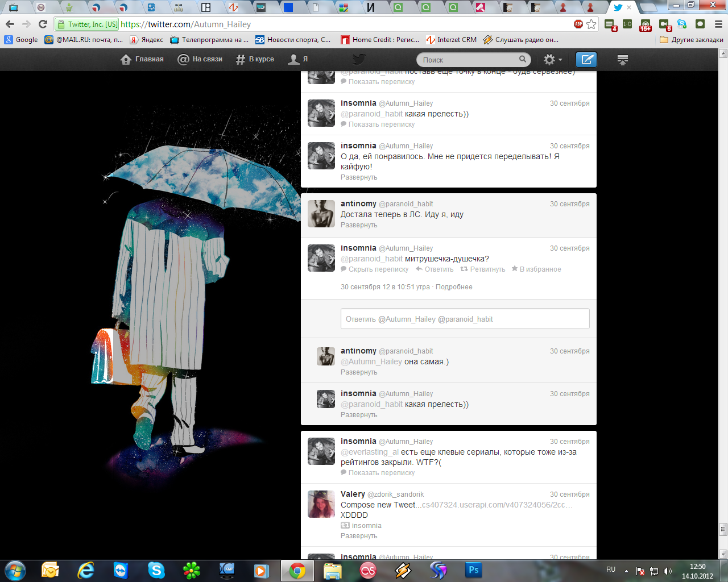Click the volume speaker tray icon
This screenshot has height=582, width=728.
667,571
